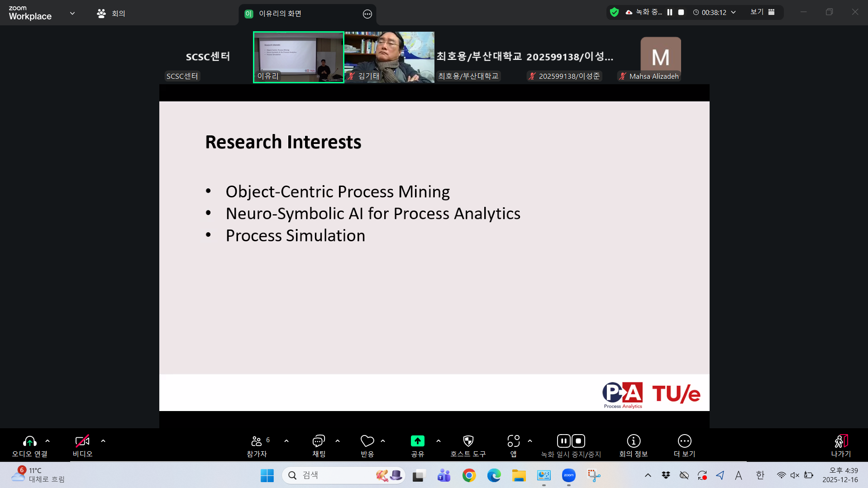
Task: Toggle the video camera on
Action: point(82,445)
